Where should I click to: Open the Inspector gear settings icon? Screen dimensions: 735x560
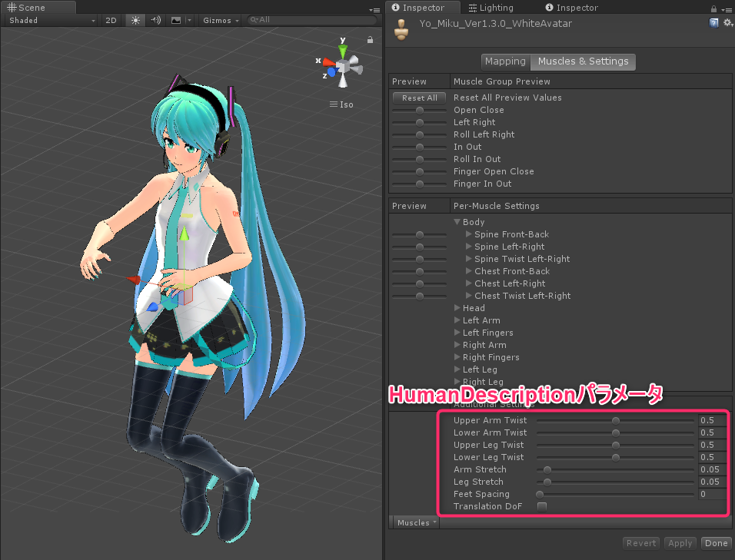click(727, 22)
